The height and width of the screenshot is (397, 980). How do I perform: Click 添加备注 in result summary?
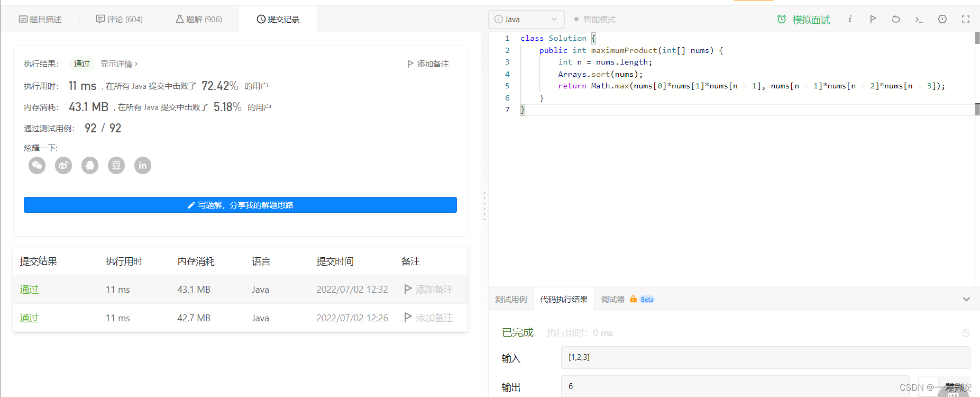[428, 64]
